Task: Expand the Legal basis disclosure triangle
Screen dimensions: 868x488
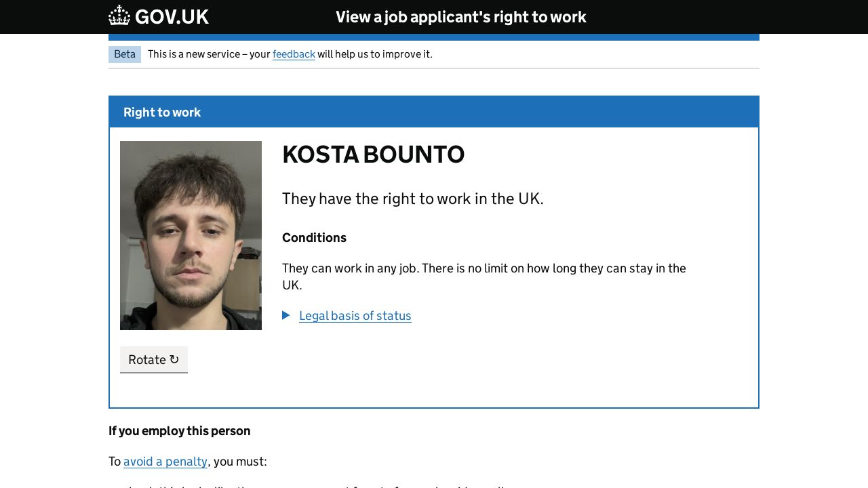Action: coord(286,315)
